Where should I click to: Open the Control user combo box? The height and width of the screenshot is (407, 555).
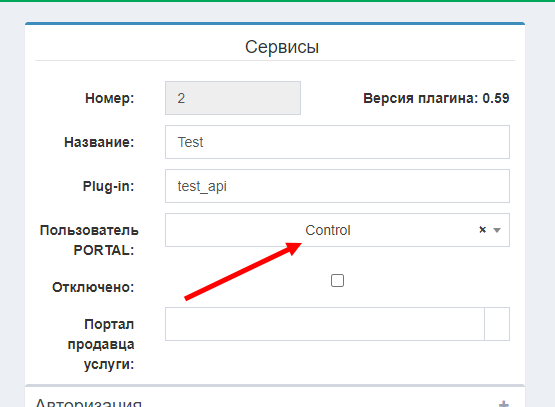coord(337,230)
